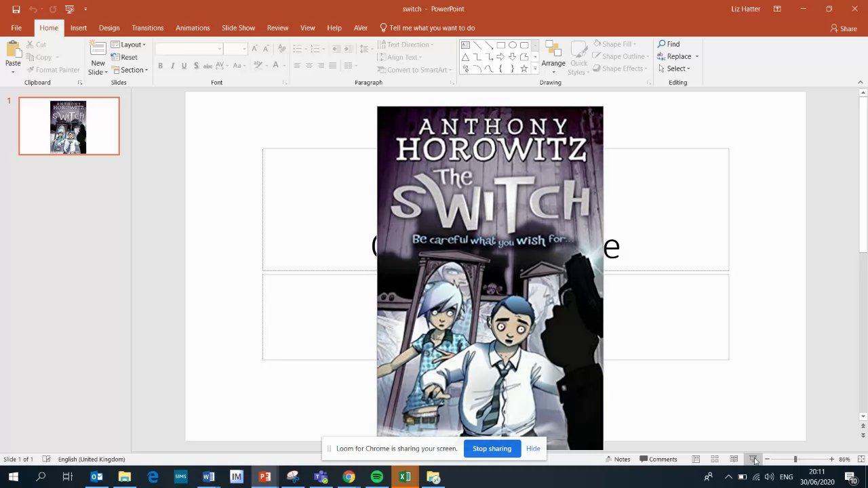Open the Select dropdown in Editing
868x488 pixels.
(674, 68)
